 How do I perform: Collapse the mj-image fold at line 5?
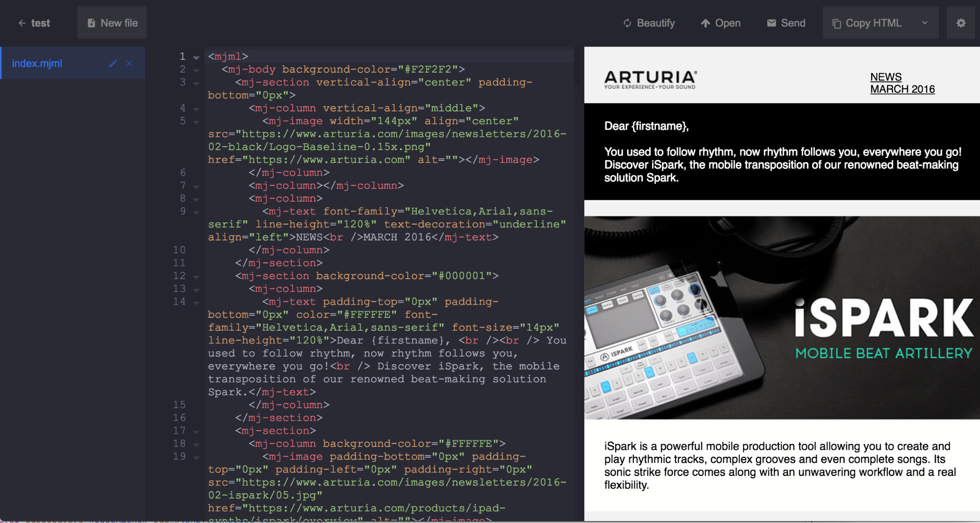coord(196,122)
